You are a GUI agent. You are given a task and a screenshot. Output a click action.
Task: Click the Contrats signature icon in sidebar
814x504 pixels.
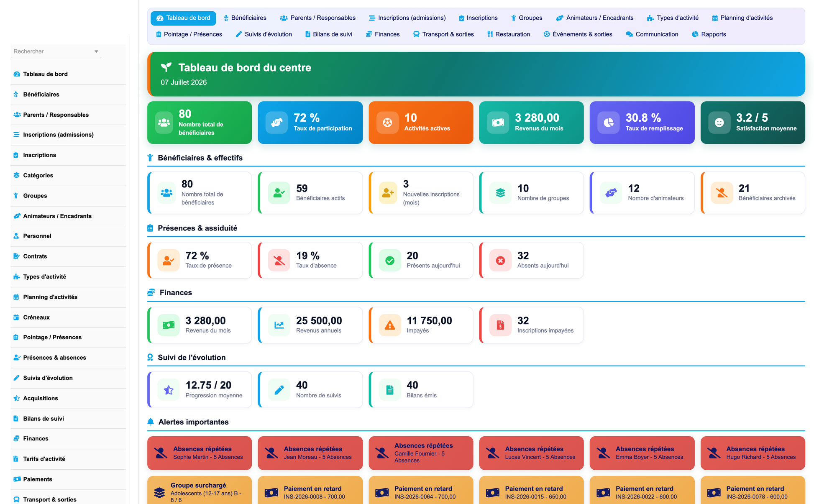[16, 256]
